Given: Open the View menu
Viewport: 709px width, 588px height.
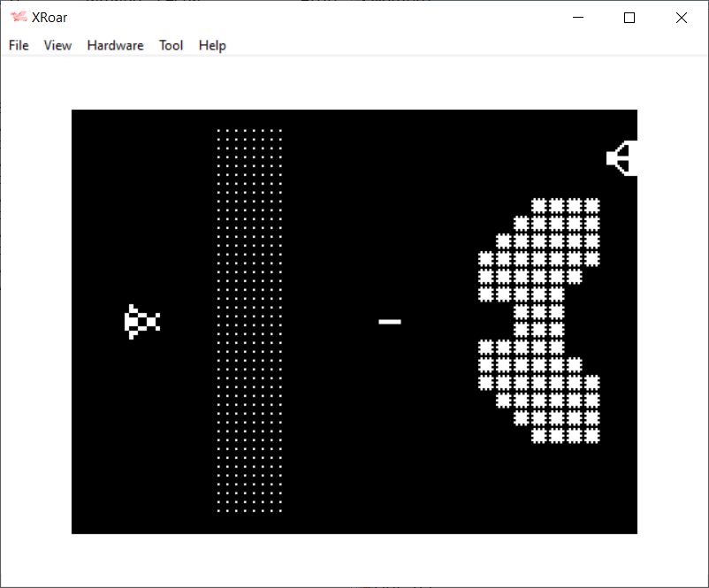Looking at the screenshot, I should tap(57, 45).
